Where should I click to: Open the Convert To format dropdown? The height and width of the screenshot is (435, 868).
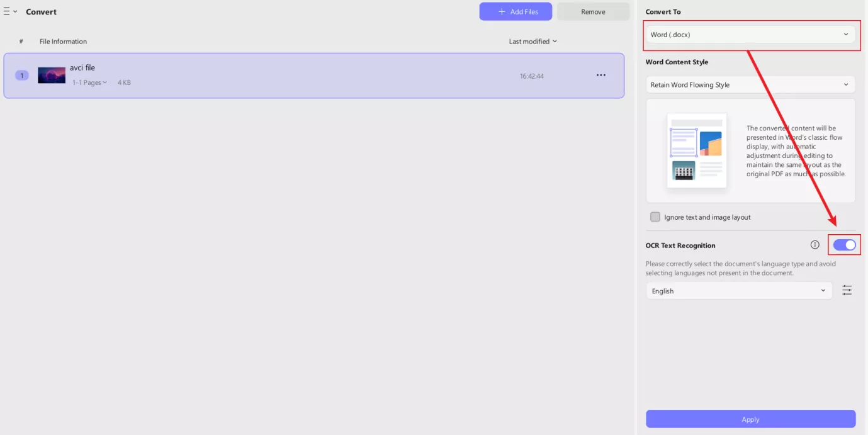tap(750, 35)
